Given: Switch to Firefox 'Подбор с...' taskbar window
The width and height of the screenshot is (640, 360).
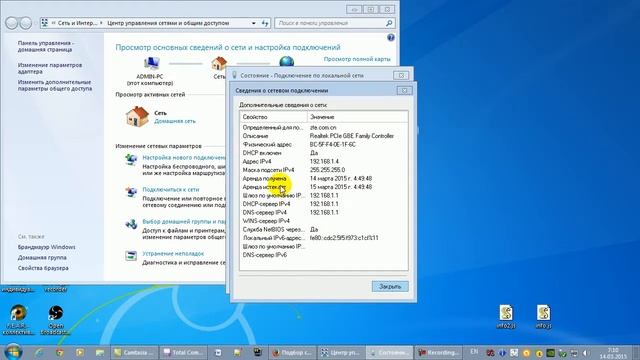Looking at the screenshot, I should click(292, 352).
